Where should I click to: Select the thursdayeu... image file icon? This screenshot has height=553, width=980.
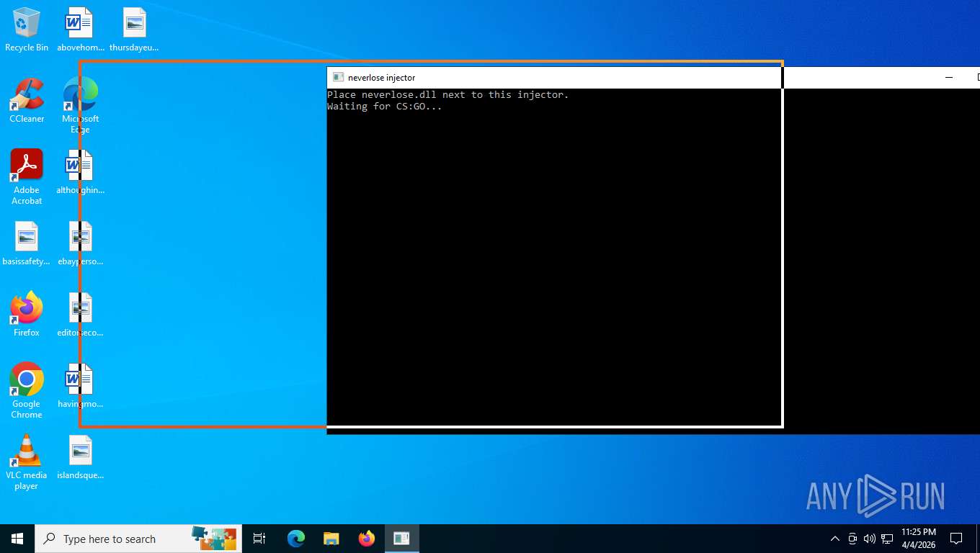pos(134,30)
